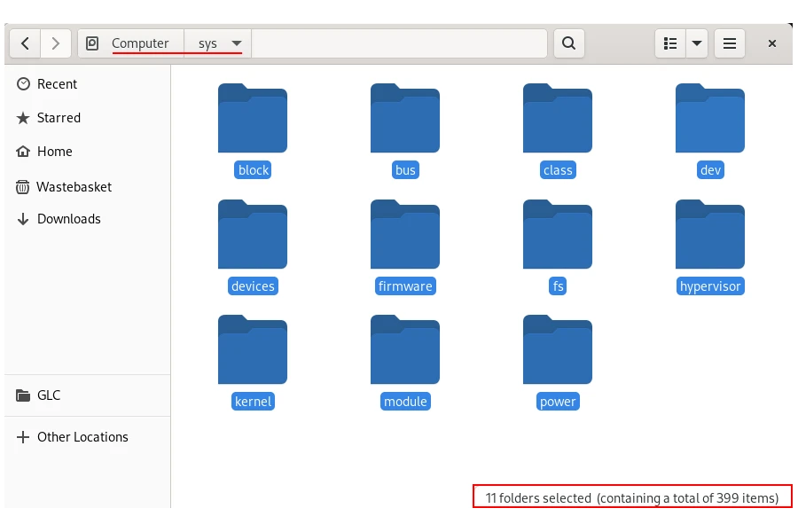
Task: Click the sys segment in the path bar
Action: (x=209, y=43)
